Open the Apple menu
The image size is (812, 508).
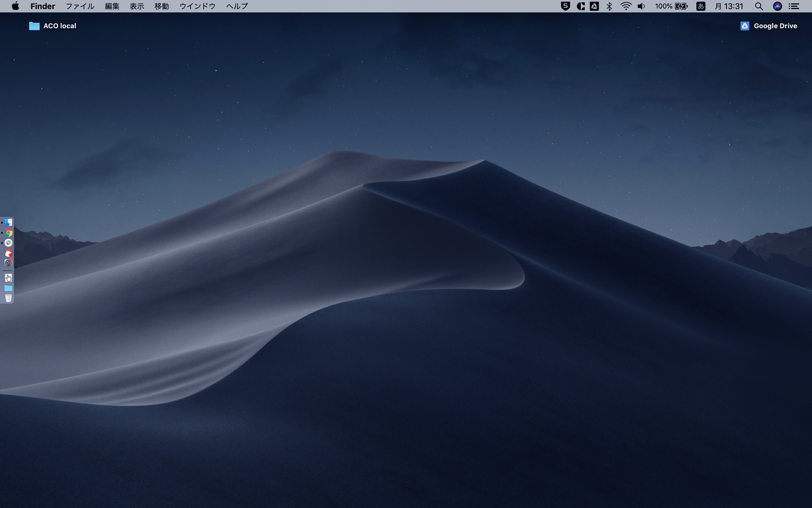point(15,6)
